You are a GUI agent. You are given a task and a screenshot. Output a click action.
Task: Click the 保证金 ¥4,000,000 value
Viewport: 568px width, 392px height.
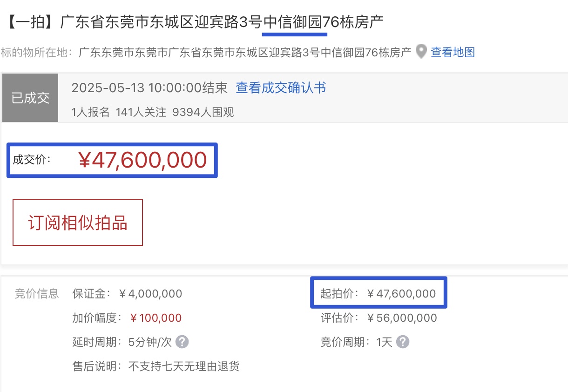(x=150, y=294)
